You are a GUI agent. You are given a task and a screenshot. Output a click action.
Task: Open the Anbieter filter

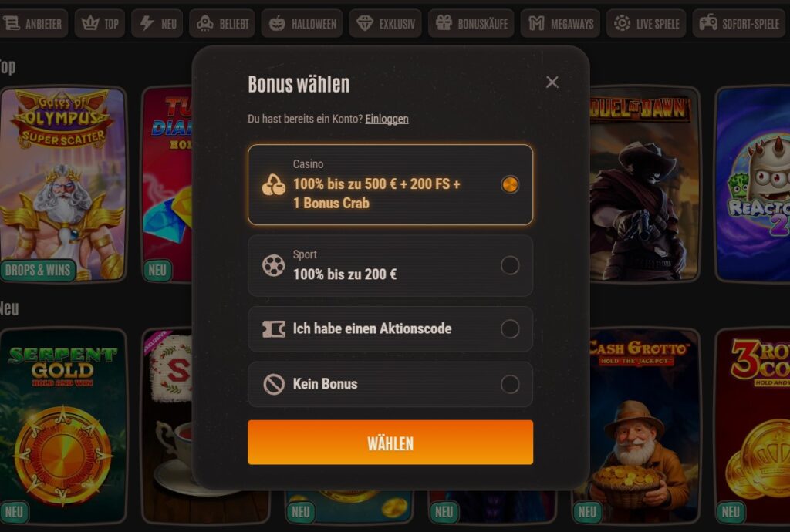click(x=32, y=23)
